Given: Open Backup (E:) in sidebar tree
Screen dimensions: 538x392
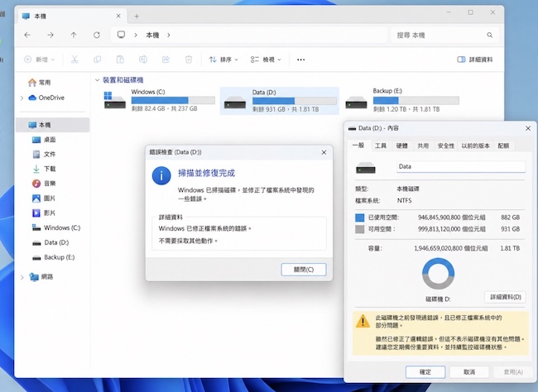Looking at the screenshot, I should 54,257.
